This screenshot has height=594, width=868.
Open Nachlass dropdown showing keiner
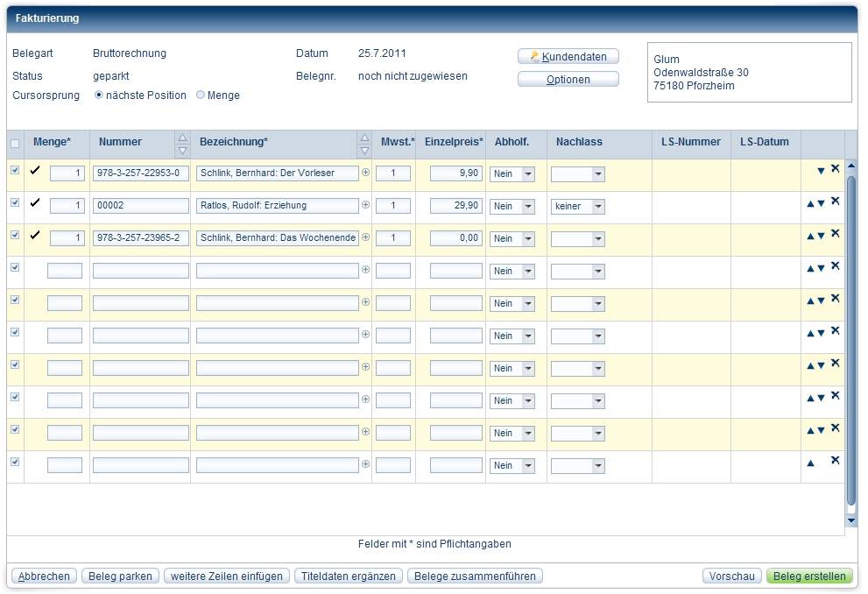click(597, 207)
